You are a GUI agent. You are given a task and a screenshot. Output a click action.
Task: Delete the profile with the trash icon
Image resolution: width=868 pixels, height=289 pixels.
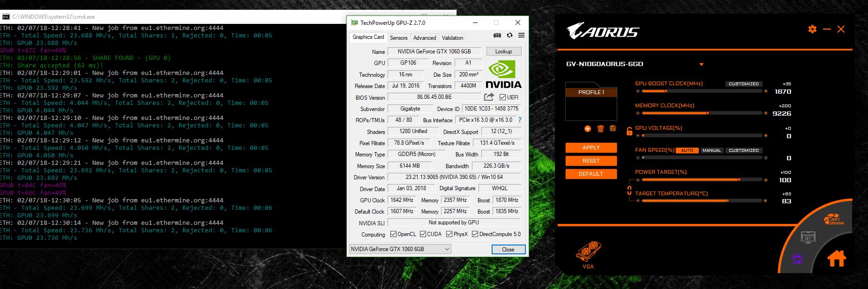point(600,128)
